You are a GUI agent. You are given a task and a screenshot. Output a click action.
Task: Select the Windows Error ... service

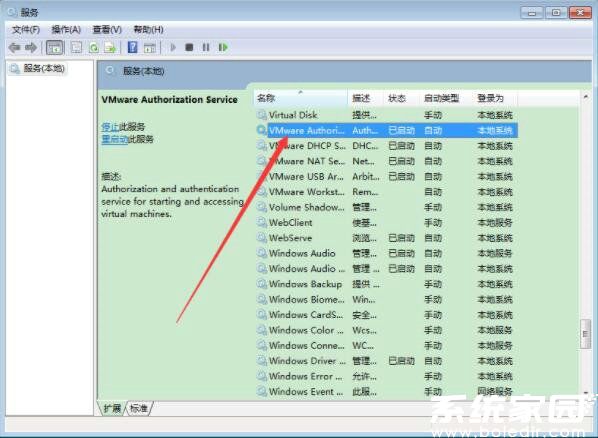click(x=387, y=377)
